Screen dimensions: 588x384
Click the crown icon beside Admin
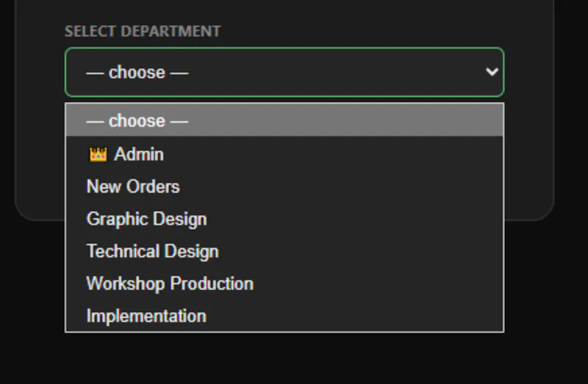pos(98,154)
